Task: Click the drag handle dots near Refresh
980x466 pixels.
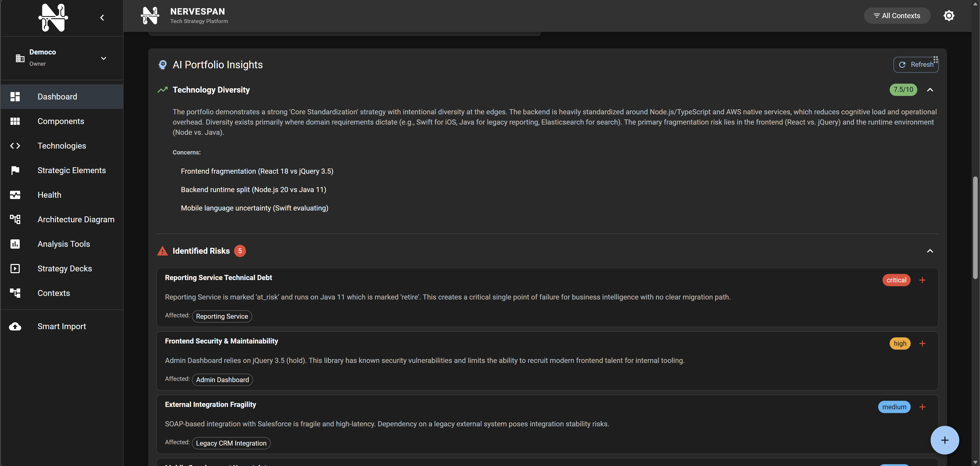Action: click(x=935, y=59)
